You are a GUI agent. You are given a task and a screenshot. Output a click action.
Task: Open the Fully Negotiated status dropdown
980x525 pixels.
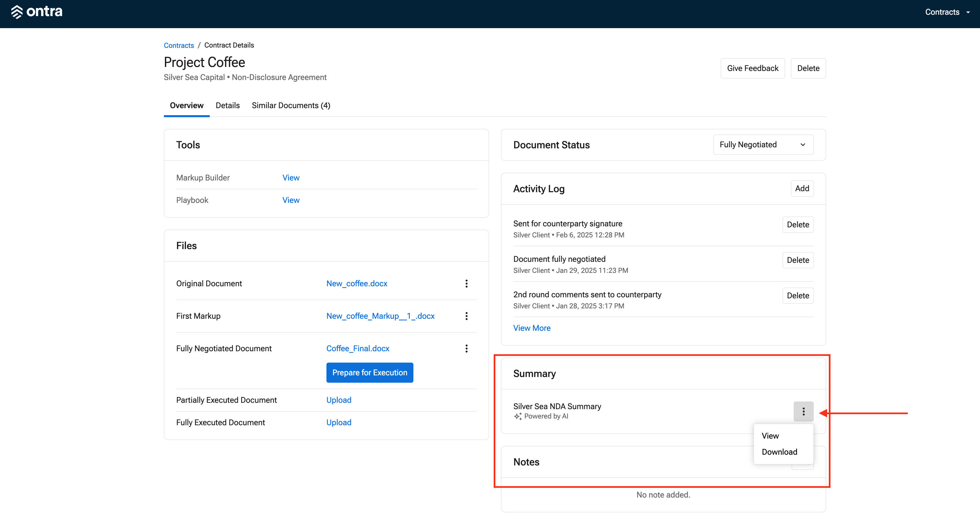[x=763, y=145]
